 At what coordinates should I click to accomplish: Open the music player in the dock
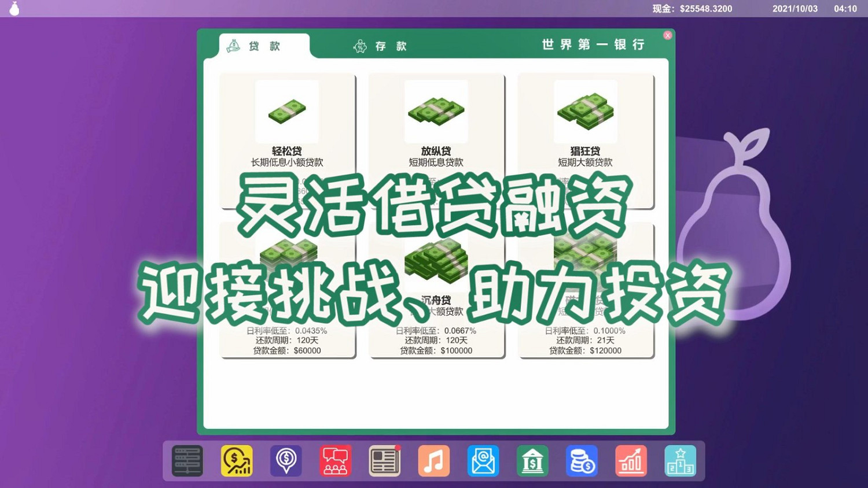pyautogui.click(x=433, y=461)
